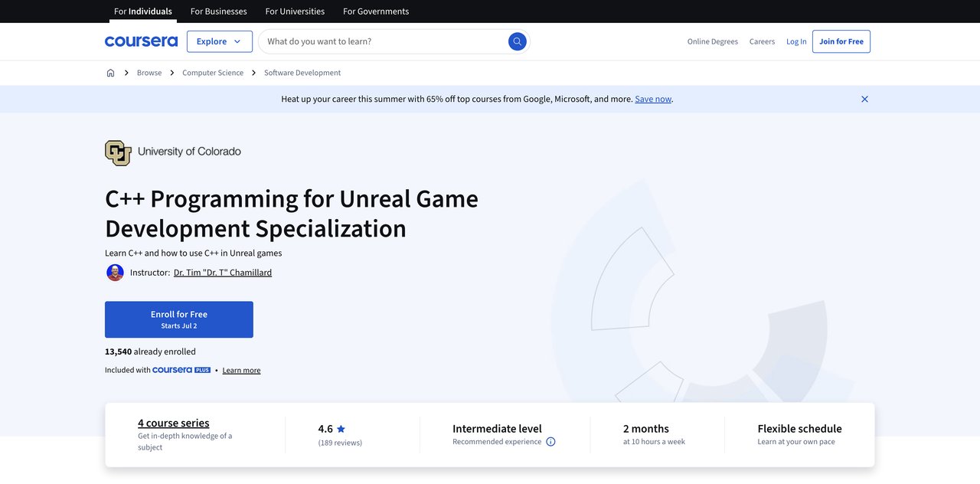Click the Learn more link

[x=241, y=370]
